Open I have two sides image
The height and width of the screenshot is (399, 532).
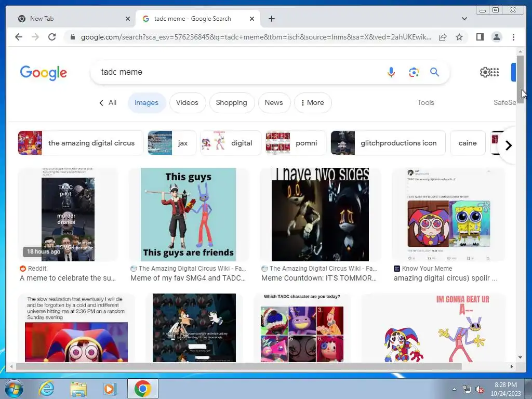[x=320, y=215]
